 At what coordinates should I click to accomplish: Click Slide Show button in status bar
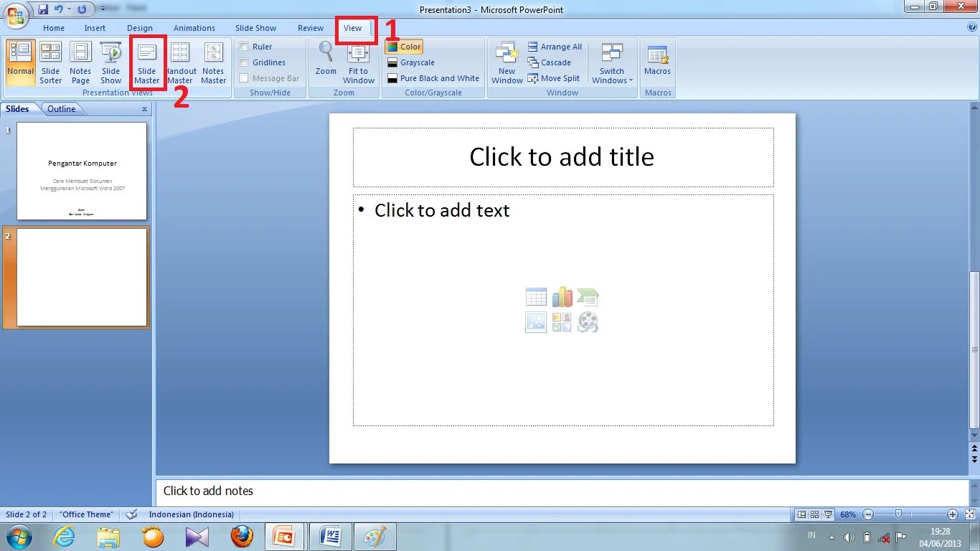coord(829,514)
